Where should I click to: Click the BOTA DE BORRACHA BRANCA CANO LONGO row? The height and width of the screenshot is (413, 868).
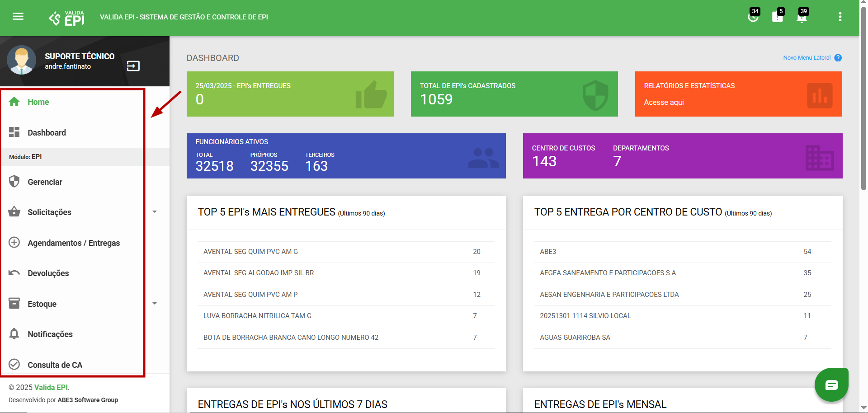point(346,338)
